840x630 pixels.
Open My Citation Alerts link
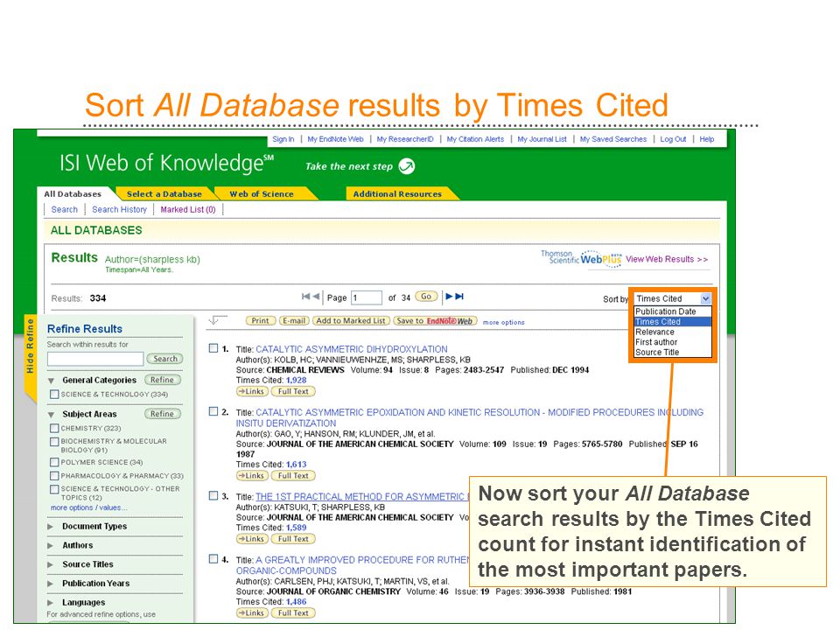tap(475, 139)
